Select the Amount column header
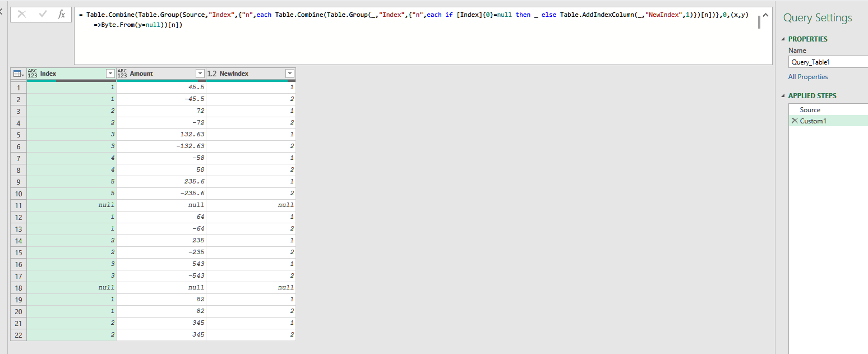The width and height of the screenshot is (868, 354). point(161,73)
